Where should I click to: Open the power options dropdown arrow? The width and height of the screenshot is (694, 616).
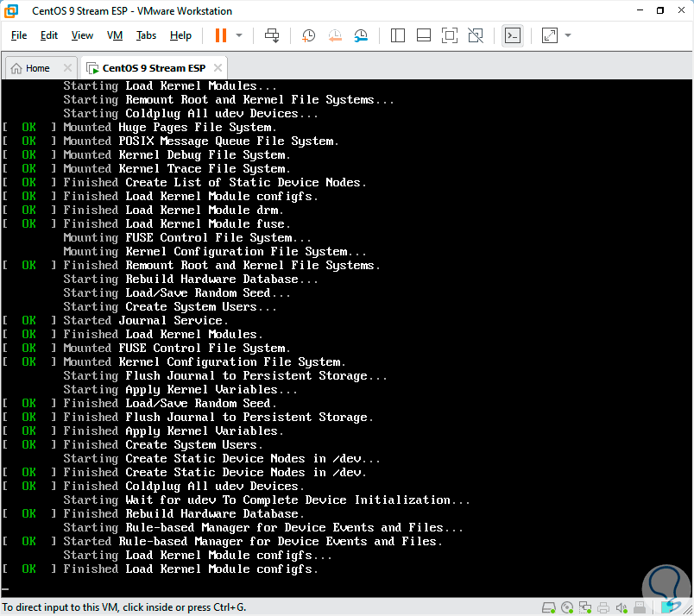(x=239, y=35)
